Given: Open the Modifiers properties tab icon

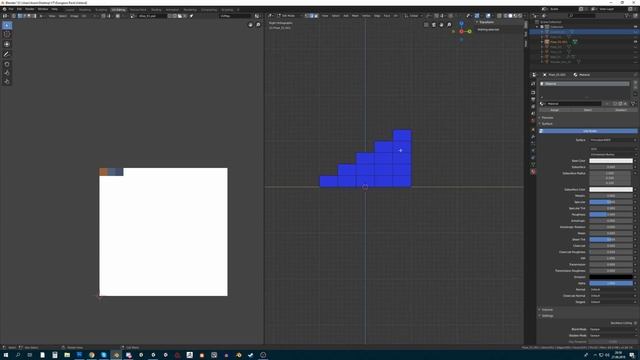Looking at the screenshot, I should [533, 137].
